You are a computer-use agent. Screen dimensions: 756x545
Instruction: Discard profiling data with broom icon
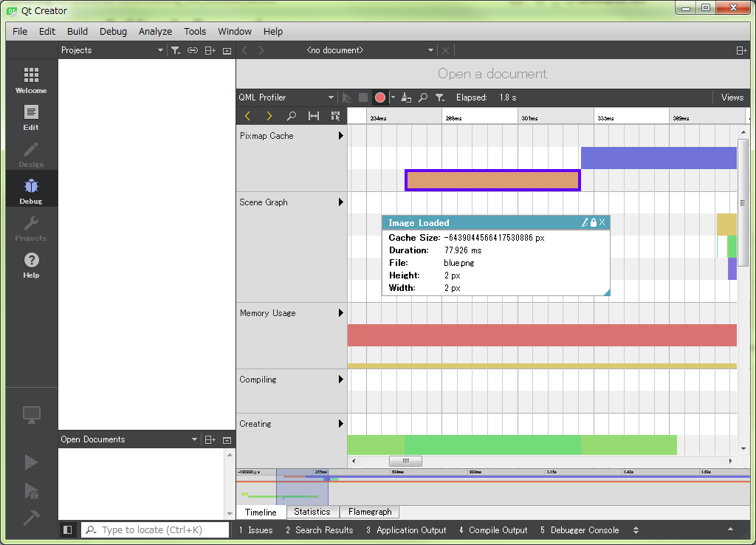point(407,97)
